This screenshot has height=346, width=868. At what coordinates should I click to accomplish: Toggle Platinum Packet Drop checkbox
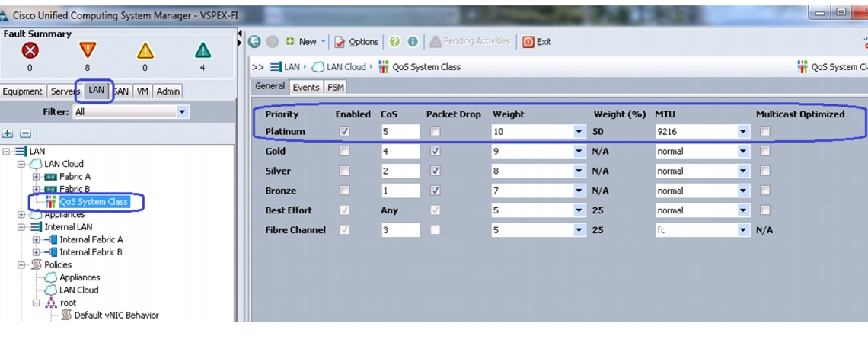pos(436,131)
